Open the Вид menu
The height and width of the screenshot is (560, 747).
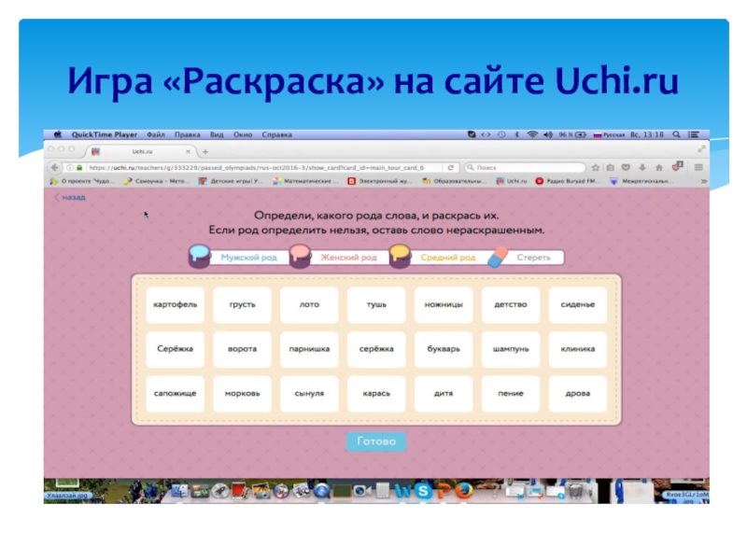pyautogui.click(x=217, y=134)
